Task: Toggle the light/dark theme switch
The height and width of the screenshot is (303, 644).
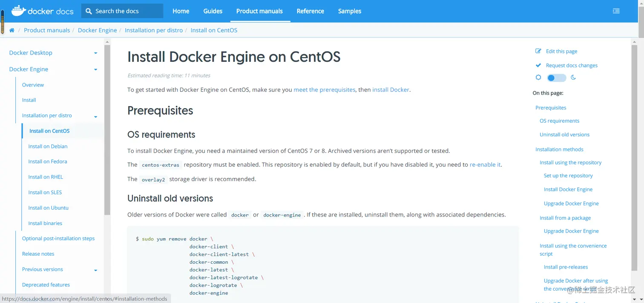Action: point(556,78)
